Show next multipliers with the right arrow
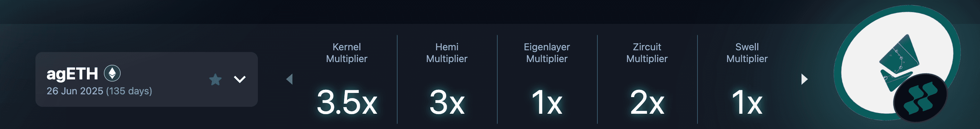The height and width of the screenshot is (129, 980). point(804,79)
